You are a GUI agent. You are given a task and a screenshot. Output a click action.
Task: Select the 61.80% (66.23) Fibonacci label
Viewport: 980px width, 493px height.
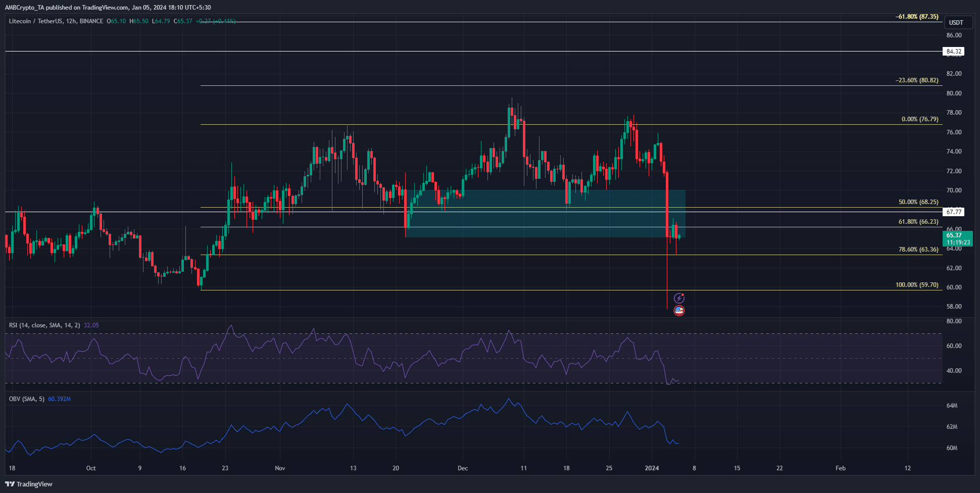tap(918, 222)
